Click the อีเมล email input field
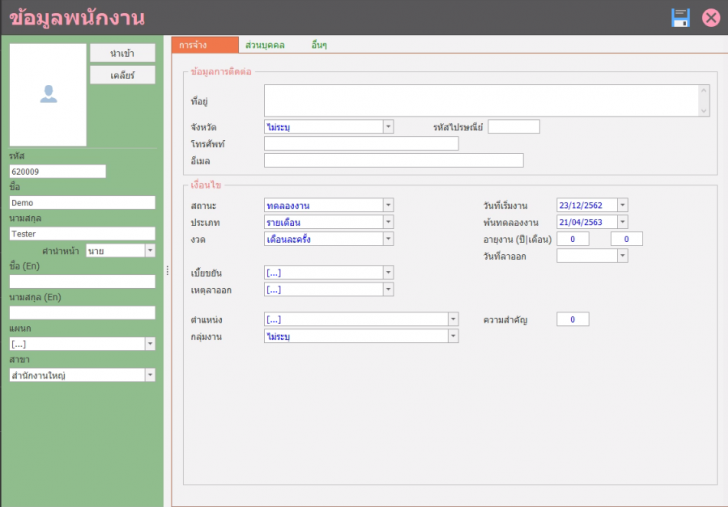Viewport: 728px width, 507px height. 393,160
